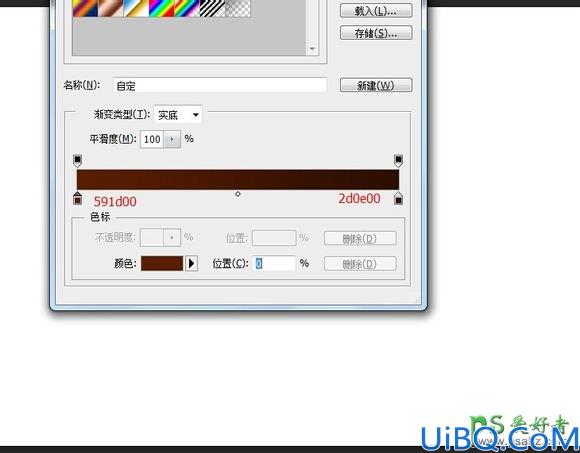The width and height of the screenshot is (580, 453).
Task: Open the 颜色 color swatch picker
Action: 162,263
